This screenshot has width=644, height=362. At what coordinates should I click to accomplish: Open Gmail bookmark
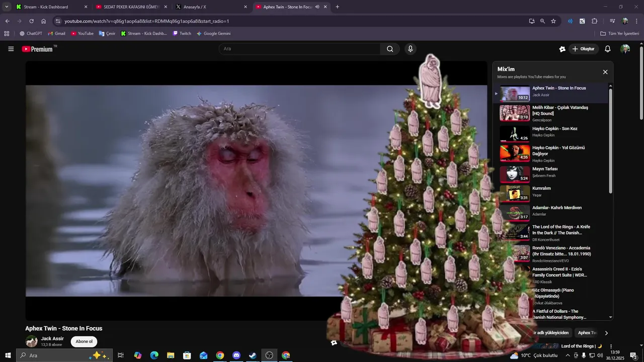tap(56, 34)
